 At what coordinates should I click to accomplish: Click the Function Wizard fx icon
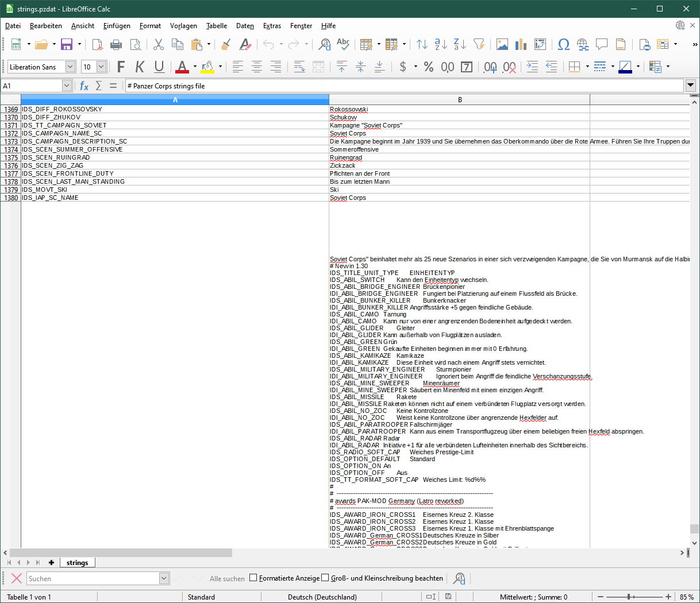tap(84, 86)
